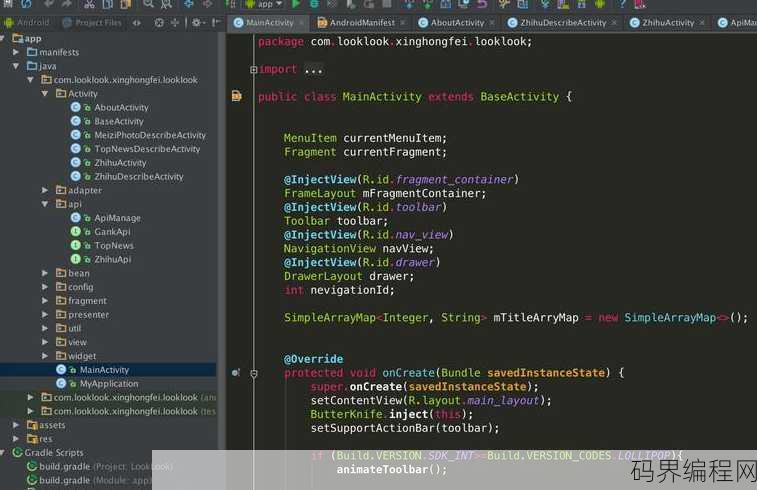The width and height of the screenshot is (757, 490).
Task: Click the green Run button
Action: coord(296,4)
